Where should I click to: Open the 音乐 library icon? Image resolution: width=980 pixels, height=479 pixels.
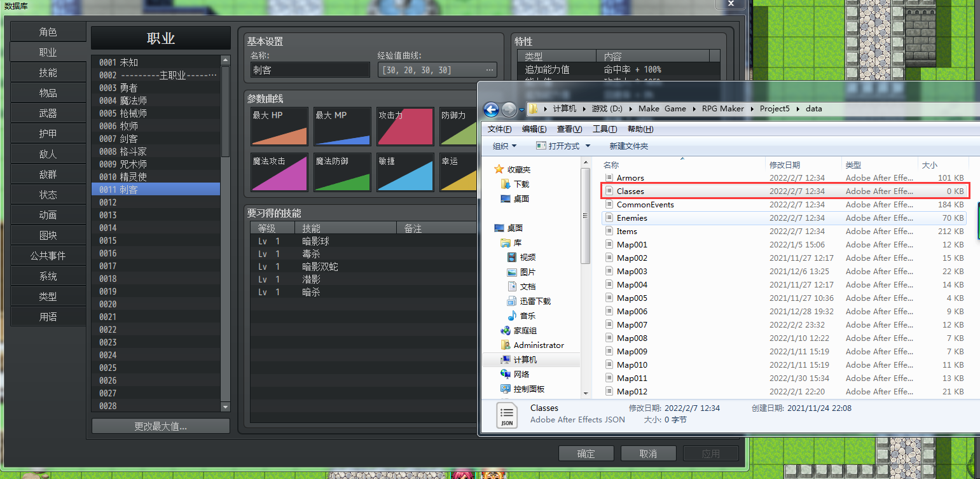pyautogui.click(x=512, y=316)
